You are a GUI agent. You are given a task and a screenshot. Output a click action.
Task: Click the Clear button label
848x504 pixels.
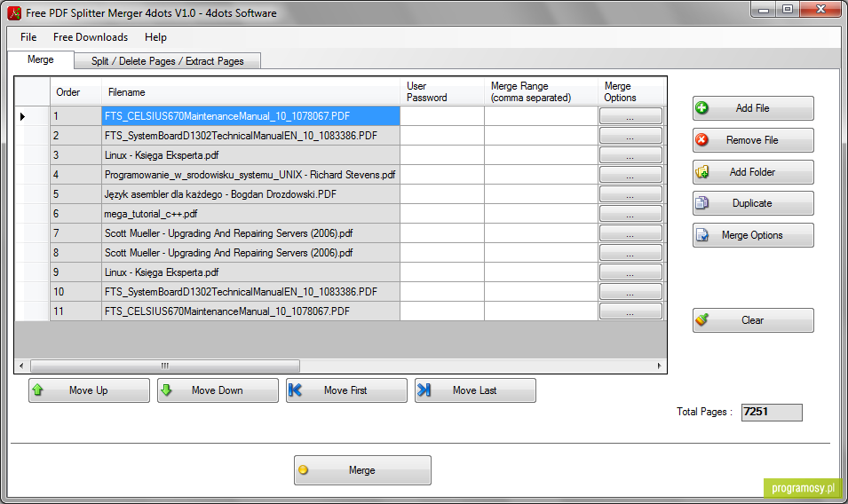pos(752,319)
